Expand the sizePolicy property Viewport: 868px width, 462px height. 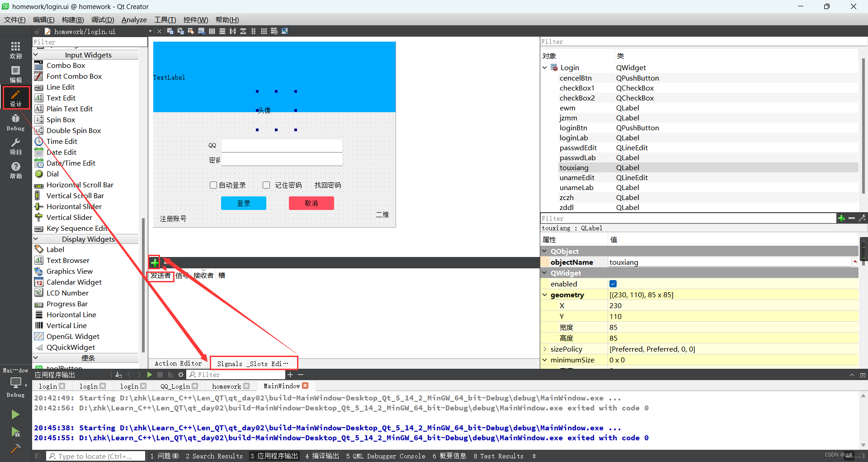point(544,349)
